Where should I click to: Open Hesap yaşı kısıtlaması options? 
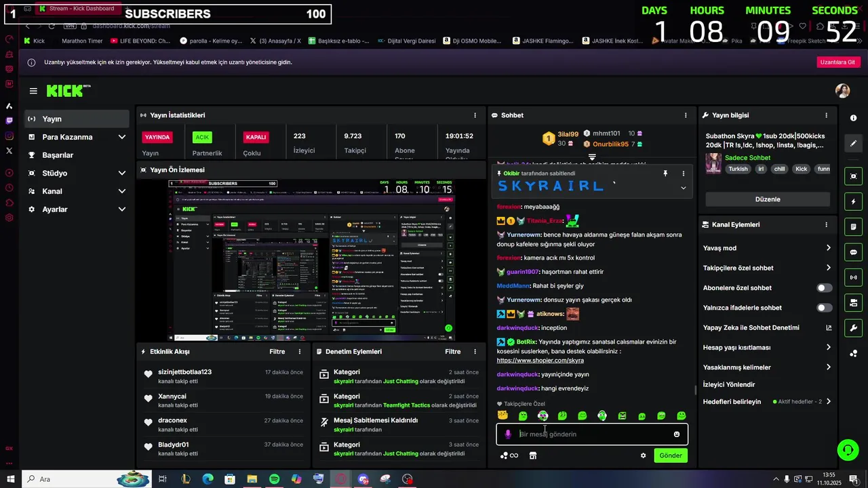pyautogui.click(x=767, y=348)
